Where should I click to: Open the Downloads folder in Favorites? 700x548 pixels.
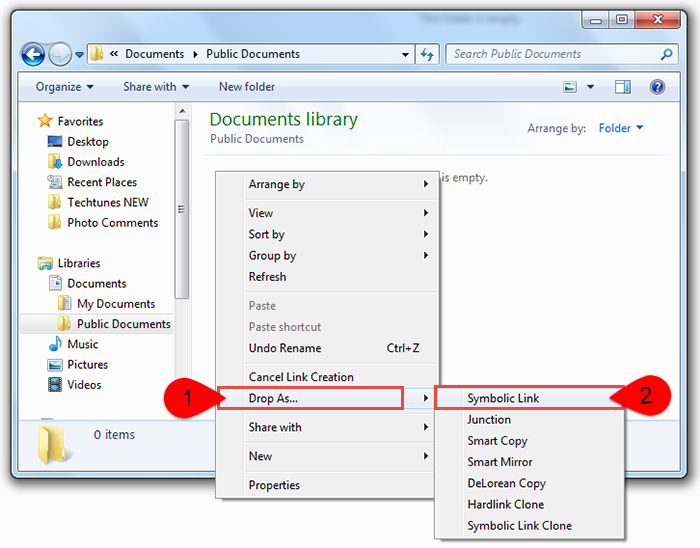(95, 162)
